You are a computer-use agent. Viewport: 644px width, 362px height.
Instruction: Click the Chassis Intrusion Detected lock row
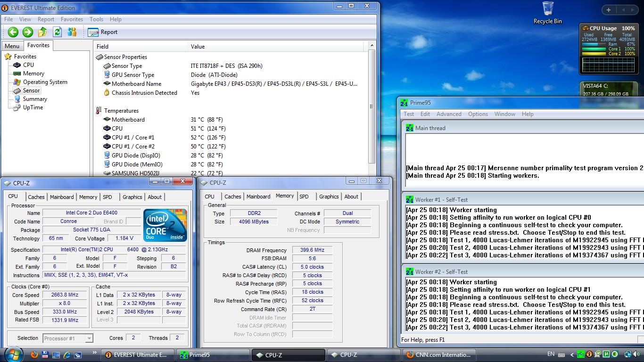click(140, 93)
